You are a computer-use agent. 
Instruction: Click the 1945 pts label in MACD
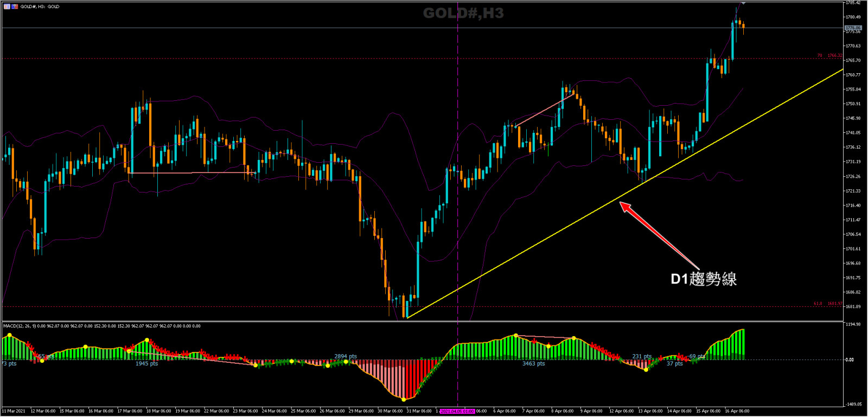point(146,363)
